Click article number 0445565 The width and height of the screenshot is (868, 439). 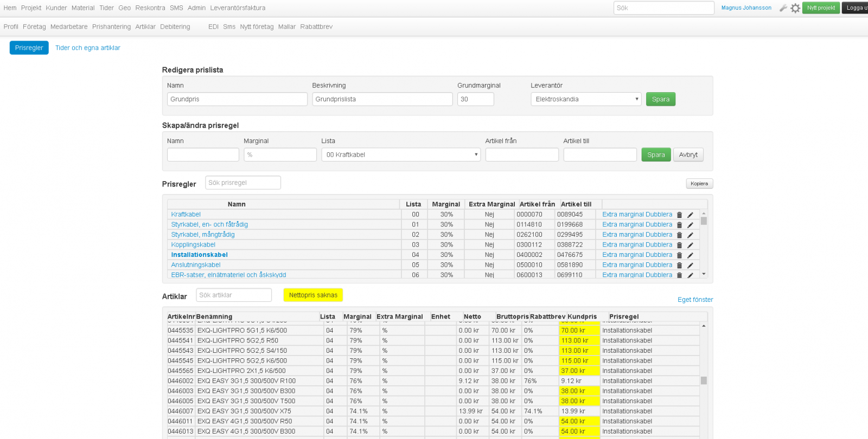pyautogui.click(x=180, y=371)
